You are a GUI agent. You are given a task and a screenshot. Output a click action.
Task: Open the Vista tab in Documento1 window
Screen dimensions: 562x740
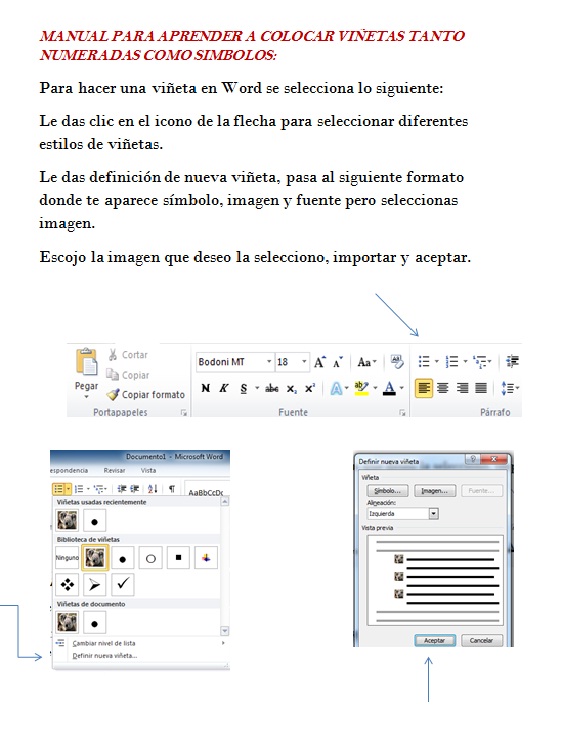(x=148, y=471)
